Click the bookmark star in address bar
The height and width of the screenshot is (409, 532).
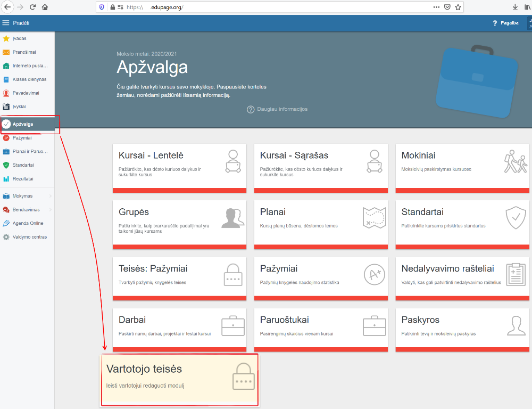(458, 7)
